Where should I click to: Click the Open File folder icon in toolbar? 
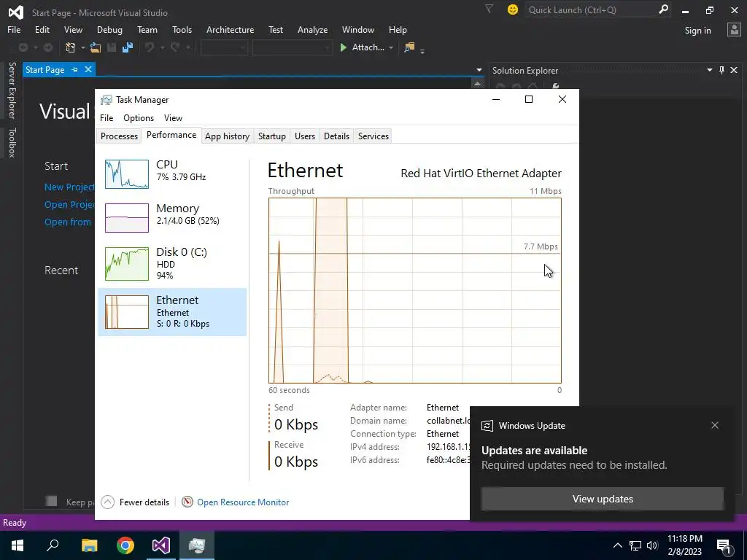click(96, 47)
